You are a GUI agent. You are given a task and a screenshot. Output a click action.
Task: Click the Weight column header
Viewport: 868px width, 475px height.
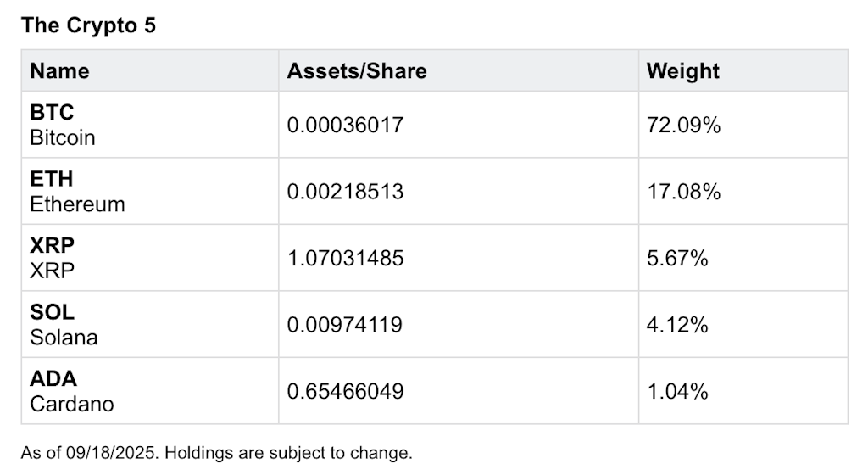(682, 71)
